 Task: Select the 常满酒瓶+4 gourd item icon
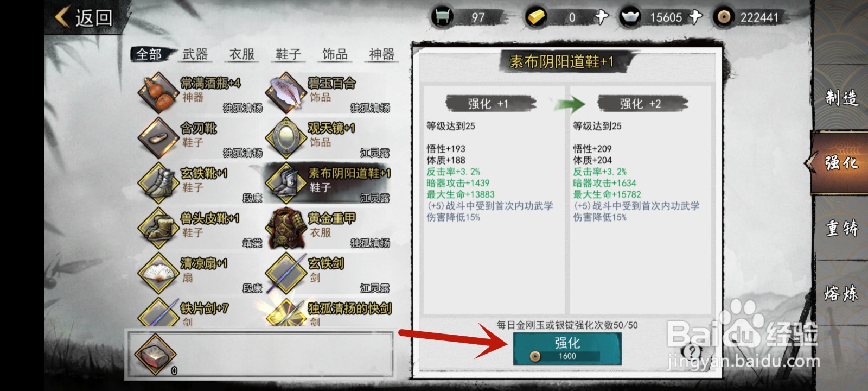158,92
